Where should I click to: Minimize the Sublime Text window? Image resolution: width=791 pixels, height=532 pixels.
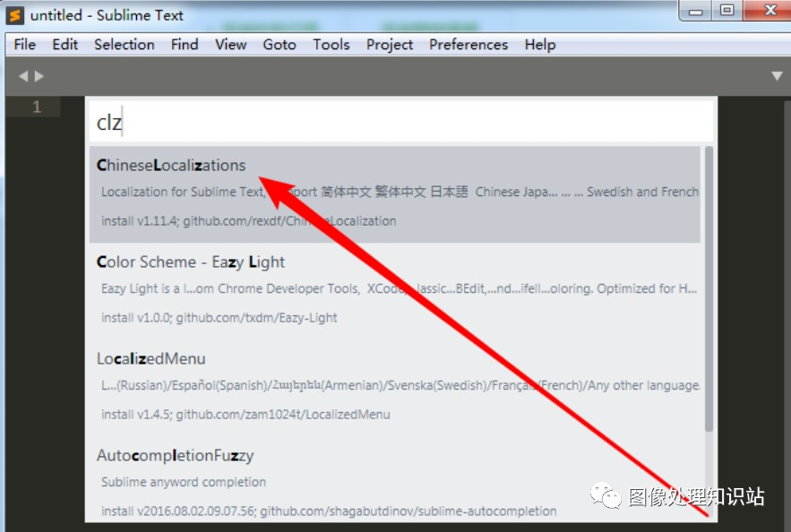(x=696, y=11)
